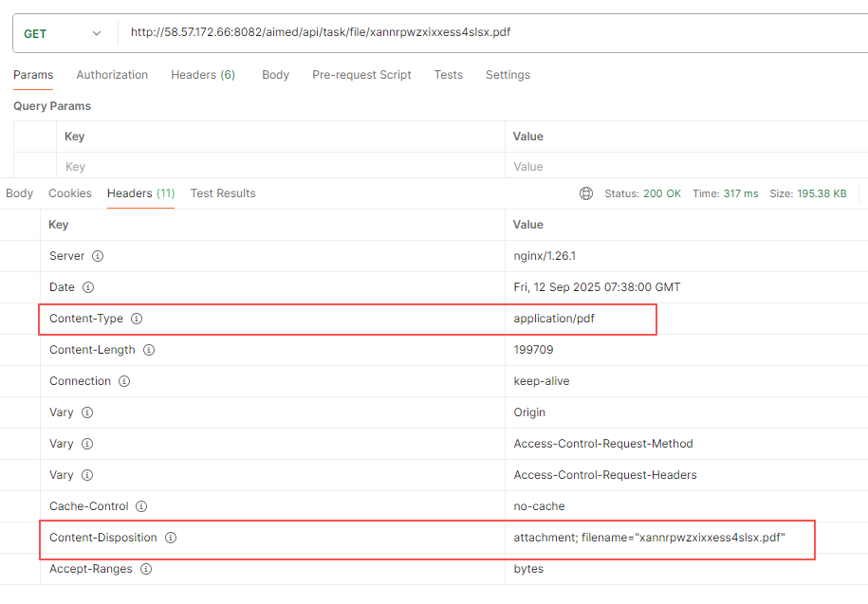Select the Origin value
The width and height of the screenshot is (868, 604).
coord(529,412)
